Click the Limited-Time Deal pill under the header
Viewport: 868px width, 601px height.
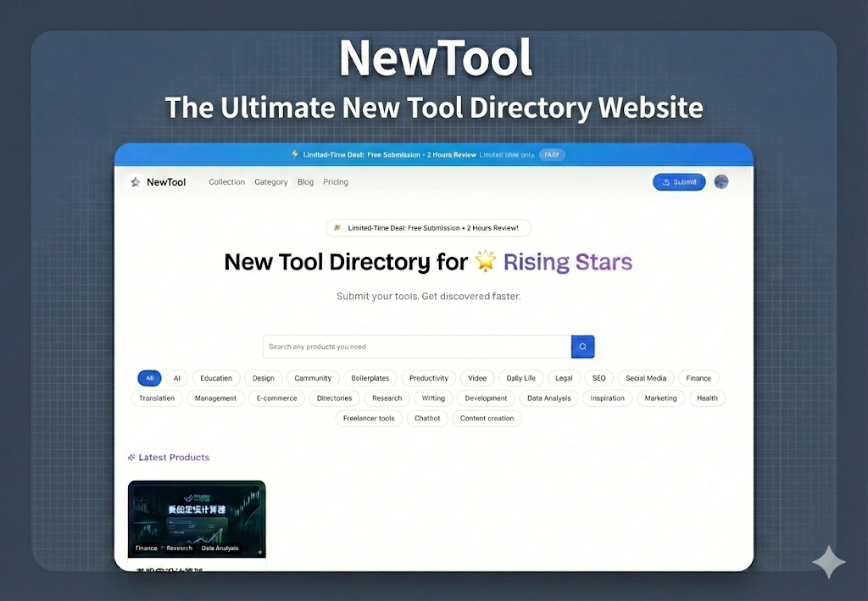click(428, 227)
